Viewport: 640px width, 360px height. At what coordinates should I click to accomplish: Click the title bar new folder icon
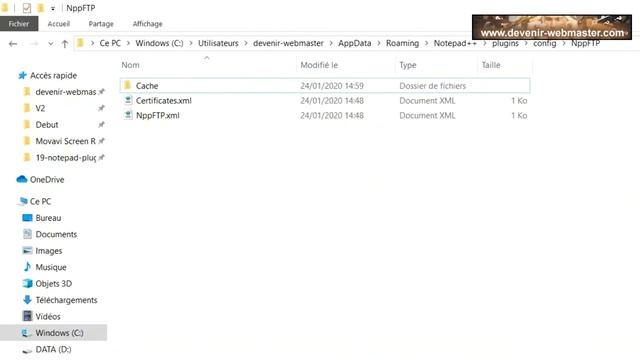coord(40,8)
